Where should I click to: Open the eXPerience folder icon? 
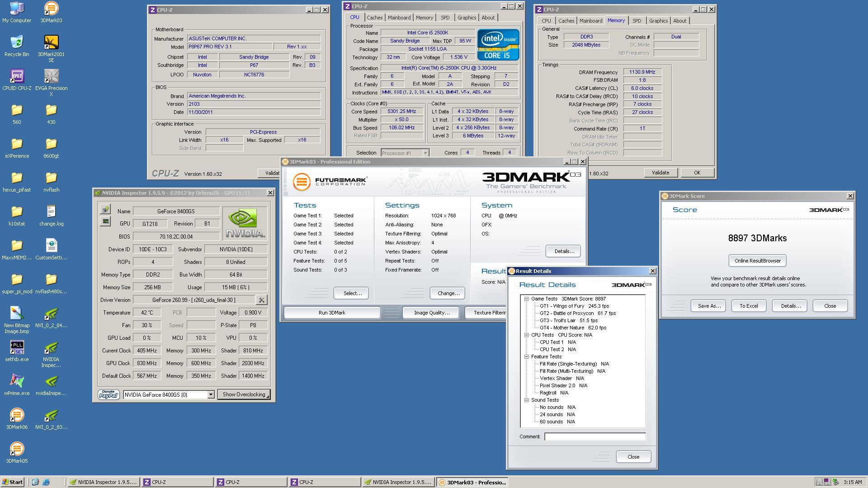(x=17, y=148)
